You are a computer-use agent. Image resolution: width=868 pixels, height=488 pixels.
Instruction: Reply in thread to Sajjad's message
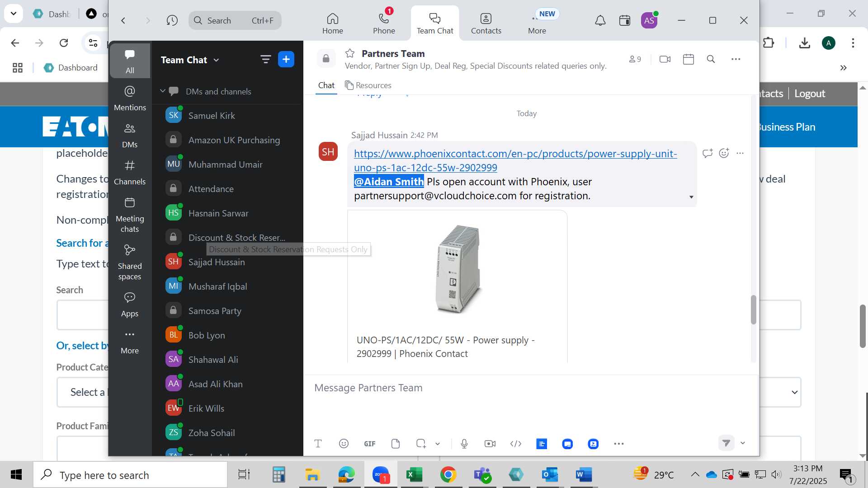point(708,153)
